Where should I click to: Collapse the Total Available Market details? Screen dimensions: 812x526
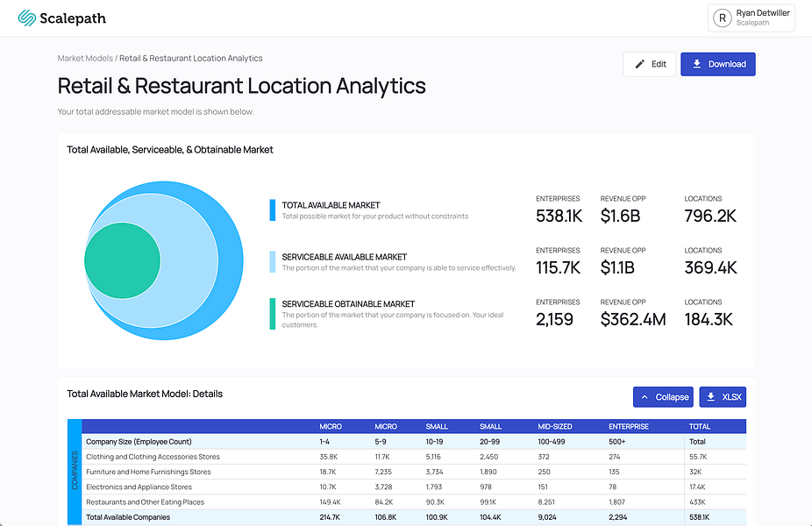663,397
